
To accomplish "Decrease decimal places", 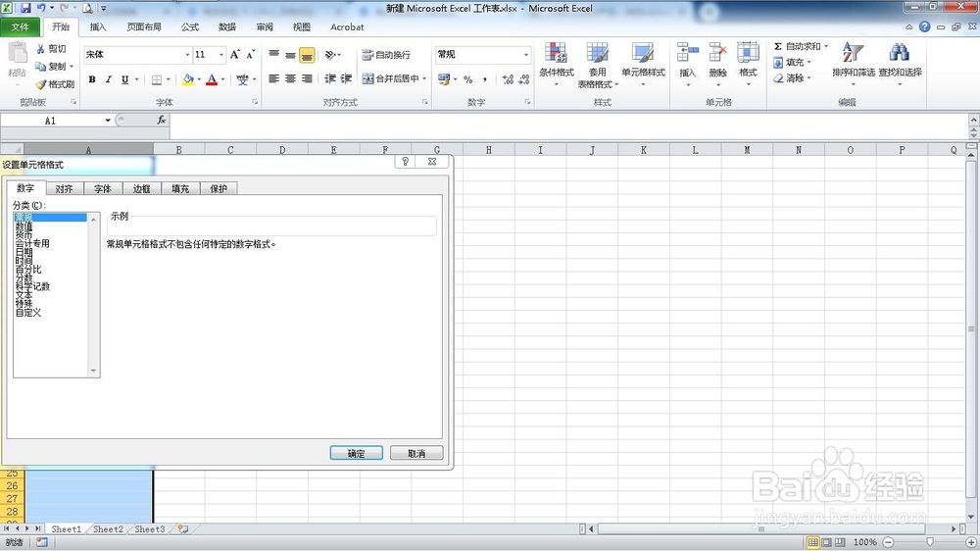I will pyautogui.click(x=523, y=79).
